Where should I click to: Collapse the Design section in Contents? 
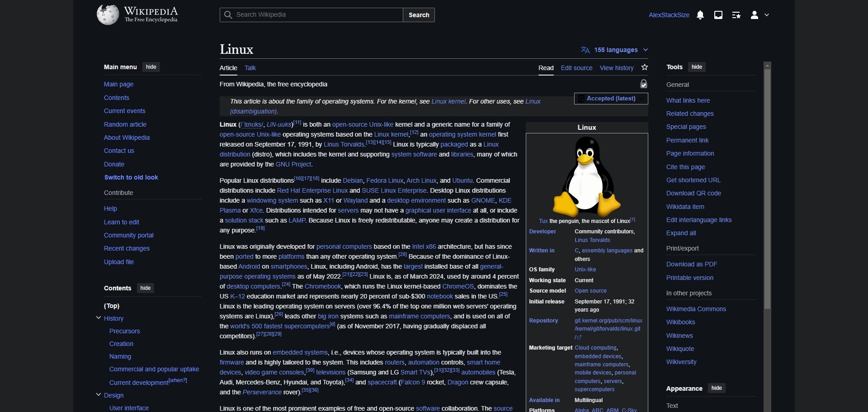pyautogui.click(x=99, y=395)
